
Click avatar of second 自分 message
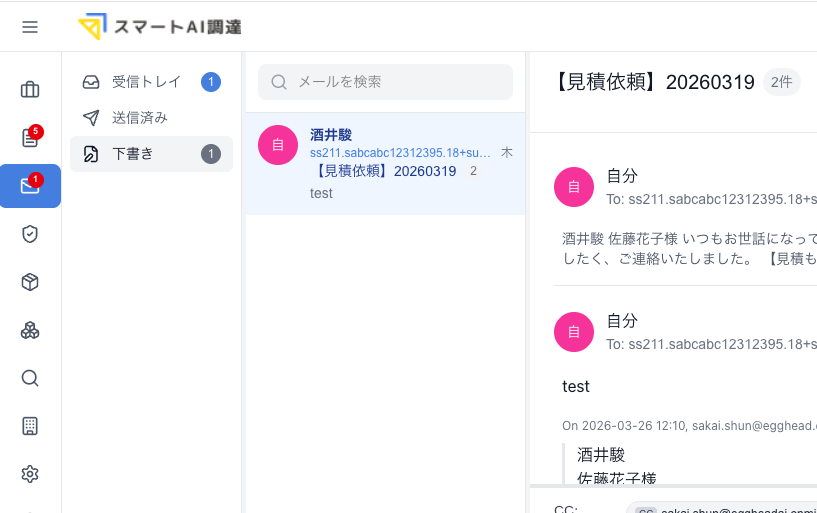tap(574, 332)
